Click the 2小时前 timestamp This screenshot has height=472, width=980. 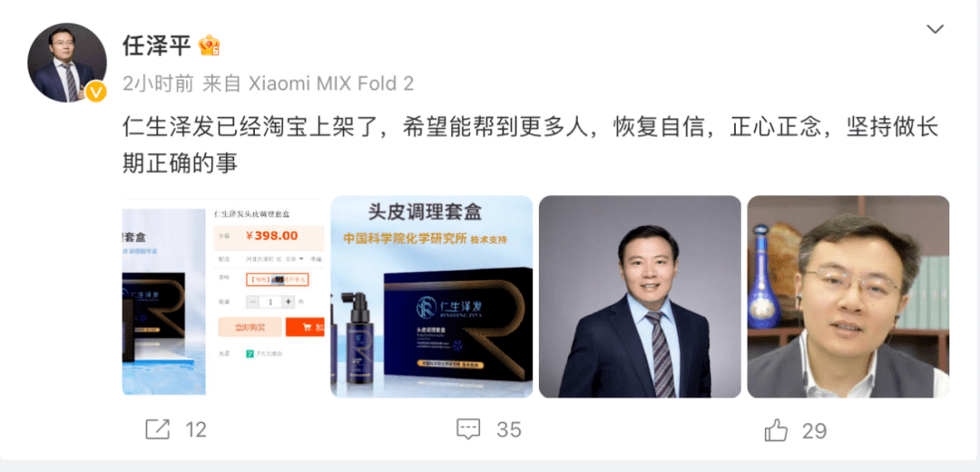click(x=158, y=84)
